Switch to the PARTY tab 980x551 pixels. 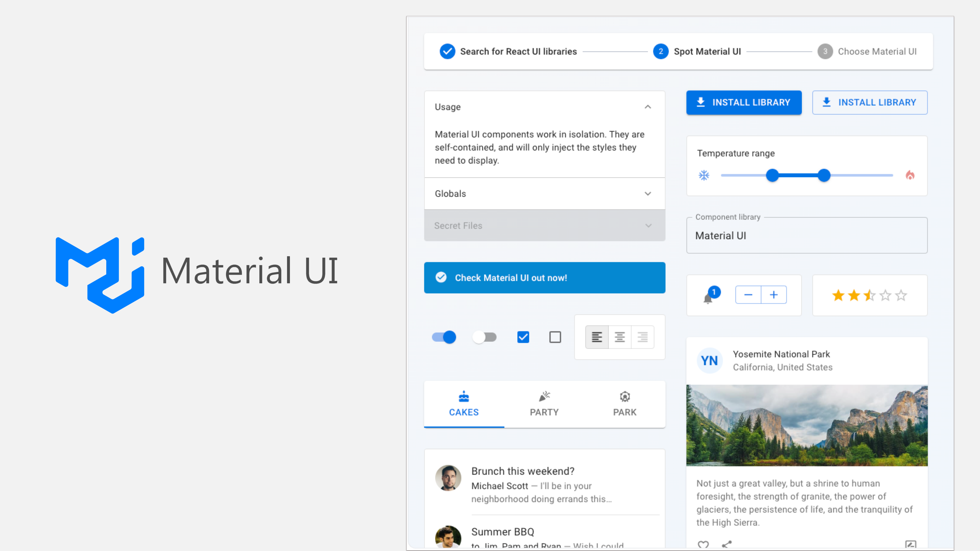pos(544,404)
